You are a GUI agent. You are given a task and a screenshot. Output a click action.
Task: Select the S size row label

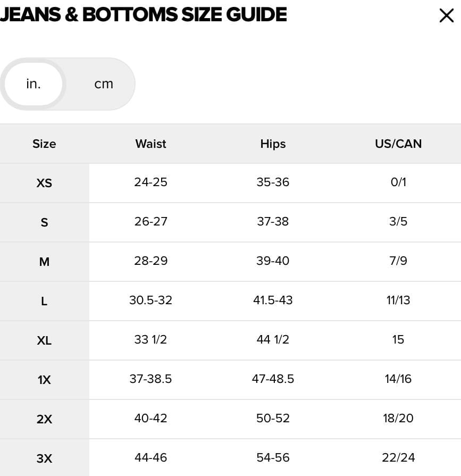[44, 222]
